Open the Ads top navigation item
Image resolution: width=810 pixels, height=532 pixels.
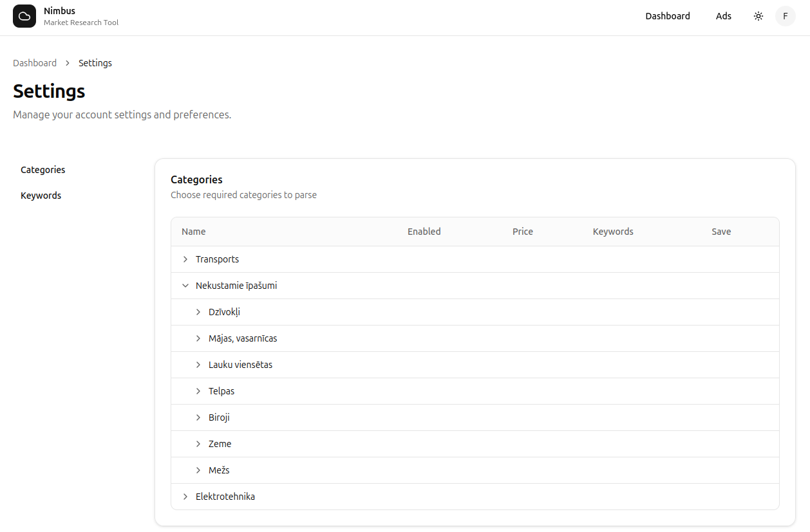[x=724, y=16]
